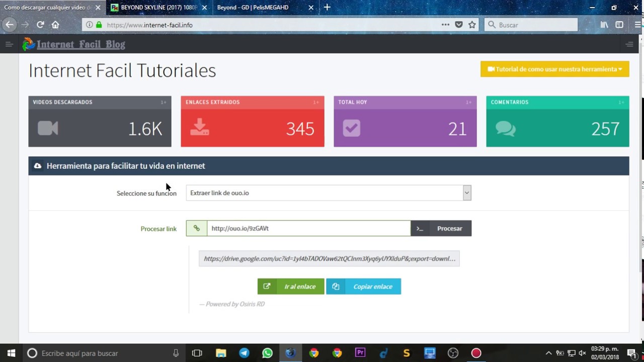Open the Tutorial de como usar dropdown
Viewport: 644px width, 362px height.
tap(555, 69)
